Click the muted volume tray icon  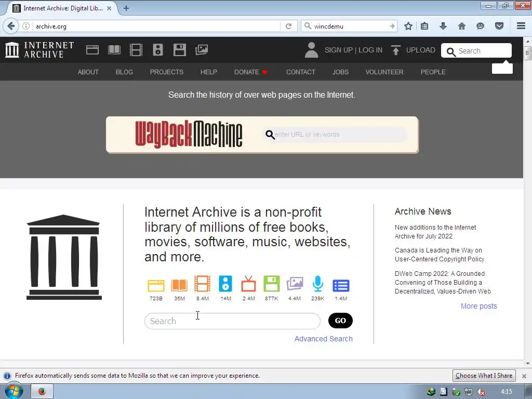coord(481,392)
